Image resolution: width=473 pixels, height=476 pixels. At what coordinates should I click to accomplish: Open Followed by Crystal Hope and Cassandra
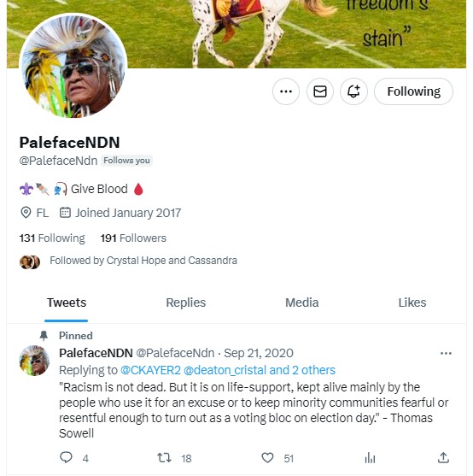(x=143, y=261)
